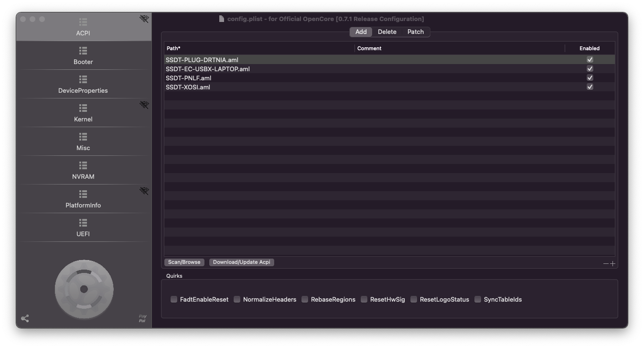Add a new ACPI entry with plus
The image size is (644, 348).
612,263
